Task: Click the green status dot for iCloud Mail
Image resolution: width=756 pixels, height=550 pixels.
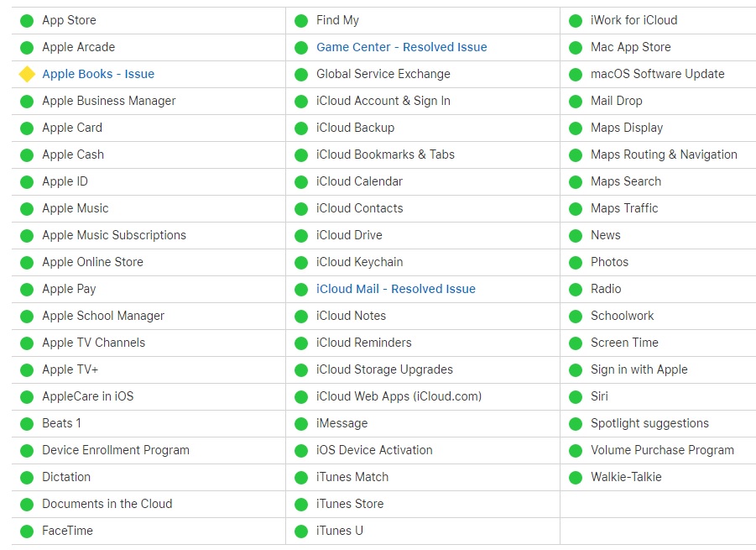Action: 301,290
